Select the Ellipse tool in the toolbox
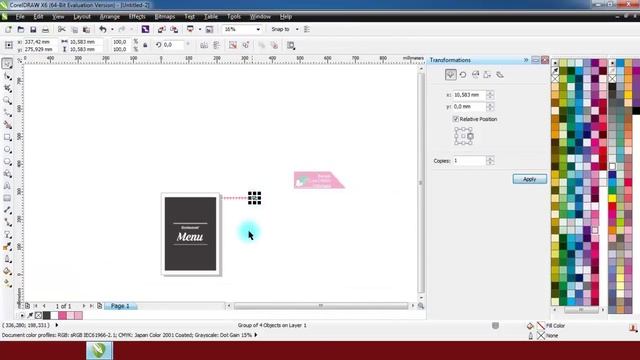Image resolution: width=640 pixels, height=360 pixels. 7,149
